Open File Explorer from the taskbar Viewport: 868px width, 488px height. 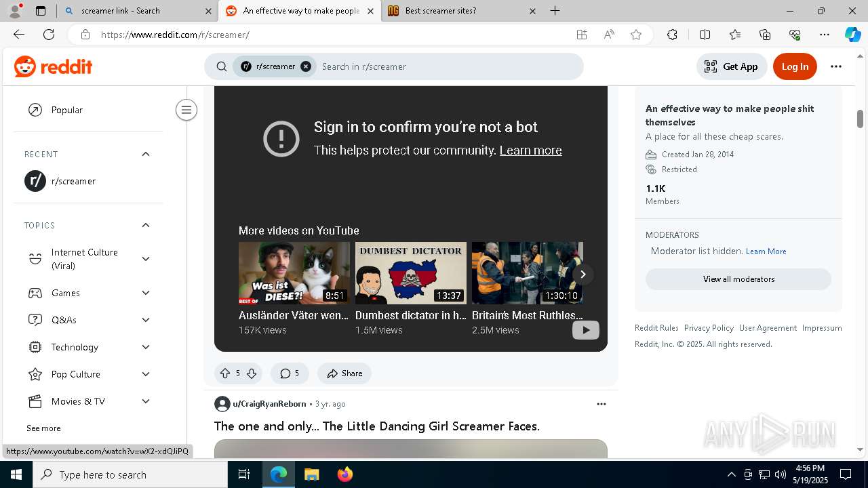coord(312,474)
